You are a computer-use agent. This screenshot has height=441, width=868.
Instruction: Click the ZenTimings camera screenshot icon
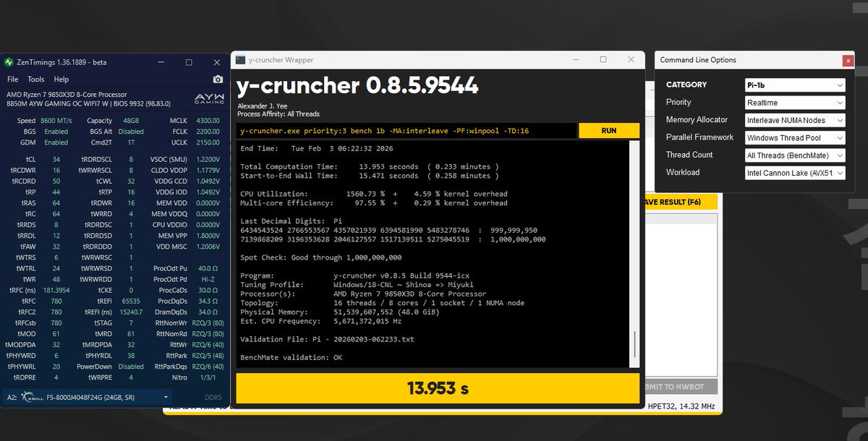pos(218,80)
